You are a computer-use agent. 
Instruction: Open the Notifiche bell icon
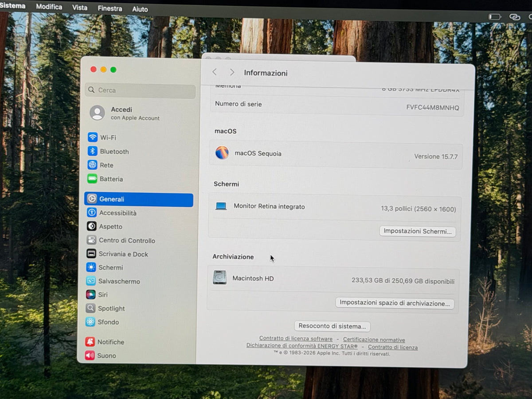(x=90, y=342)
